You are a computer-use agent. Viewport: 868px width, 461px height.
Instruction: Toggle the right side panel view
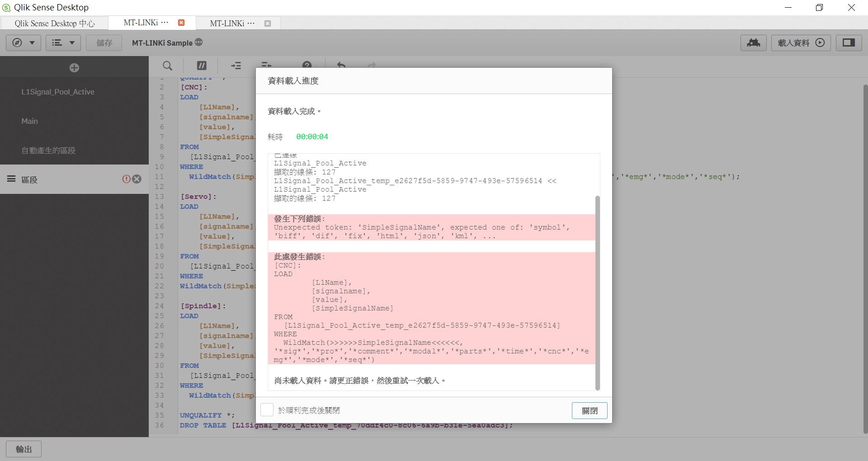point(849,43)
